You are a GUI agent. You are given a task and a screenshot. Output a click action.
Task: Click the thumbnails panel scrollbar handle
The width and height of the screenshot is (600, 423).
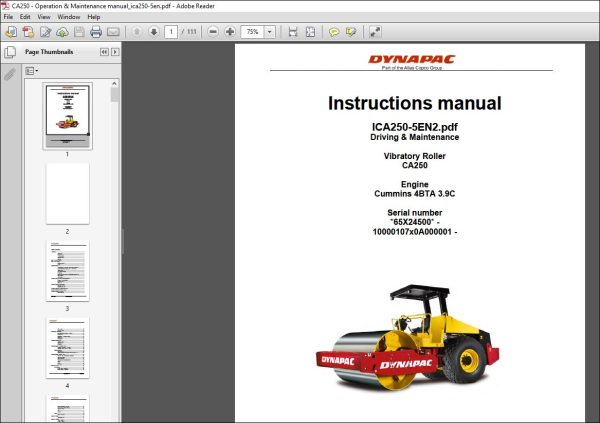coord(114,95)
